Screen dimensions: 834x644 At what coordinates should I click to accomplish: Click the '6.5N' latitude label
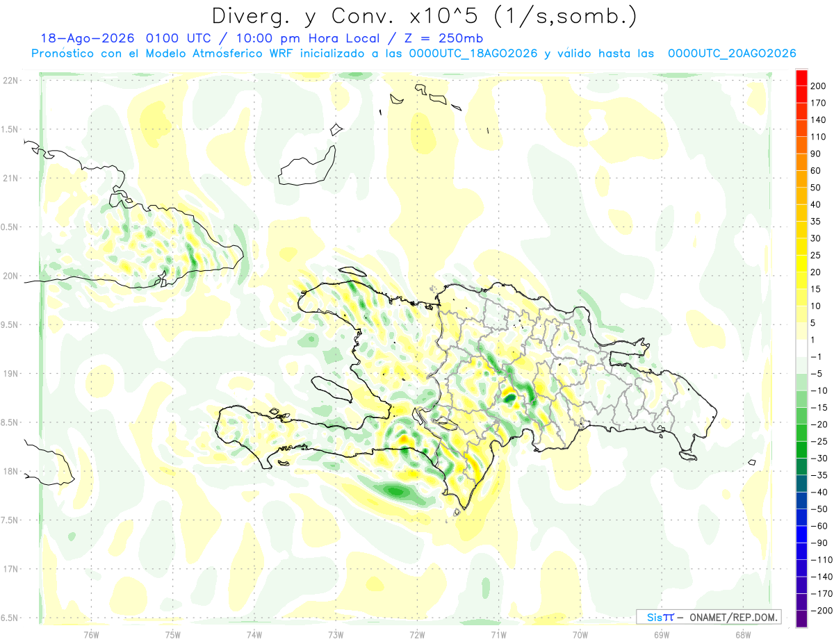point(10,618)
